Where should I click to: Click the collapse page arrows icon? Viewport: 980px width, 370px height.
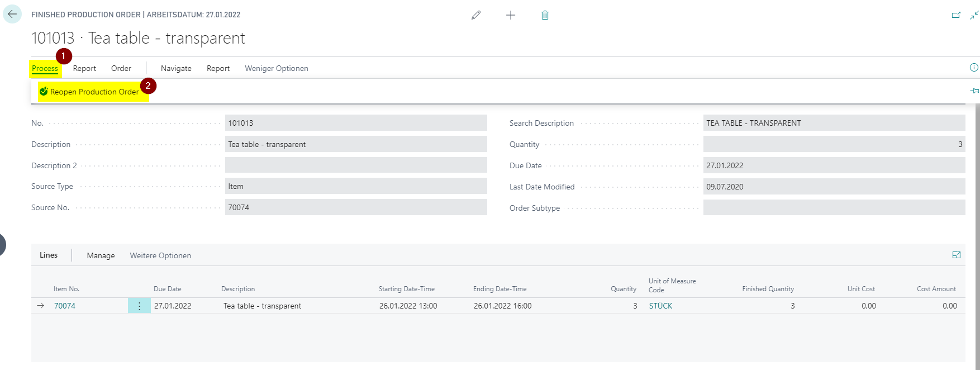974,15
